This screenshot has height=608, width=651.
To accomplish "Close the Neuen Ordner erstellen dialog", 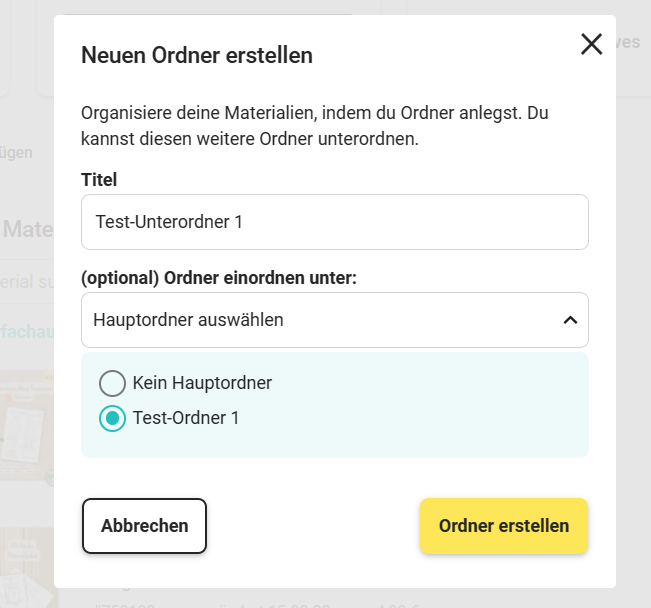I will click(x=591, y=44).
